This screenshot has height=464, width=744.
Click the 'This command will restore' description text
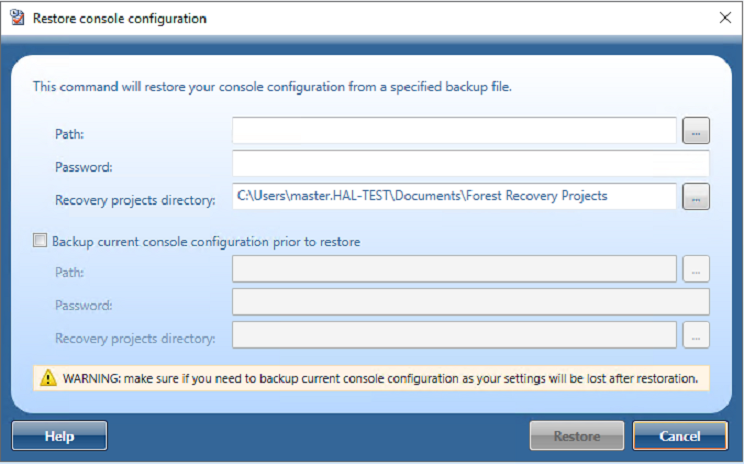point(272,87)
